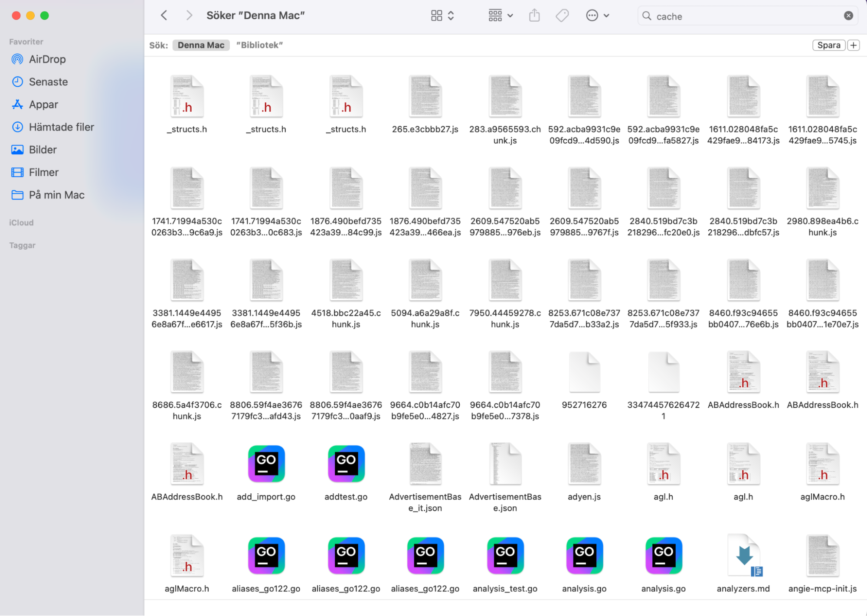Viewport: 867px width, 616px height.
Task: Click the iCloud sidebar section header
Action: click(x=21, y=223)
